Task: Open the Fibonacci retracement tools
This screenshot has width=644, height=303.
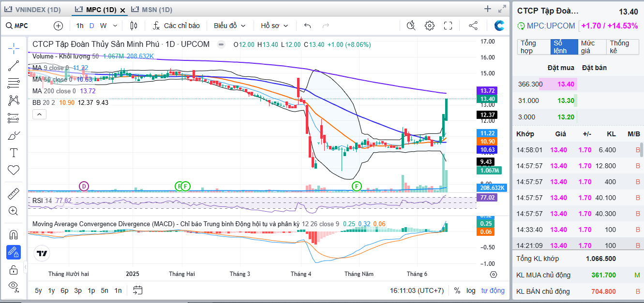Action: pyautogui.click(x=14, y=83)
